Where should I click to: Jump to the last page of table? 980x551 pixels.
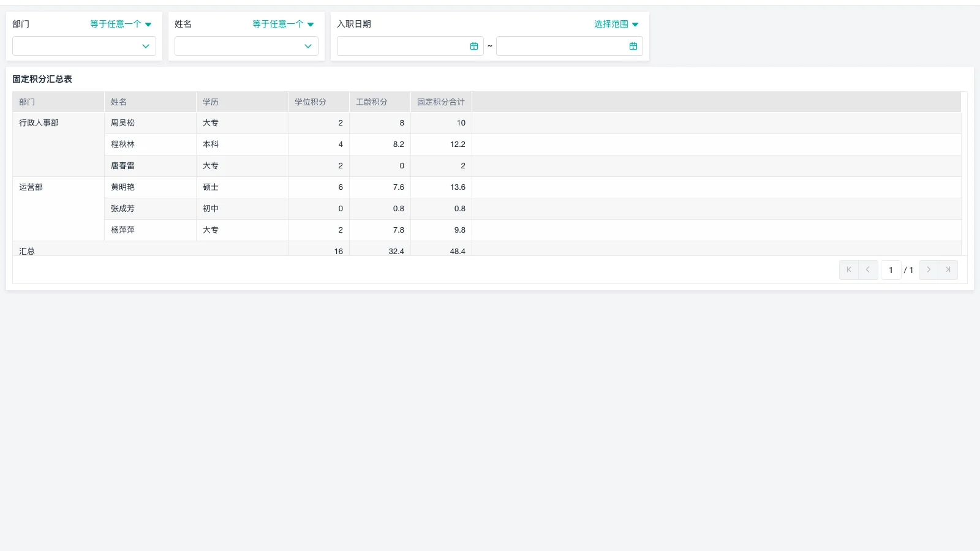coord(948,270)
